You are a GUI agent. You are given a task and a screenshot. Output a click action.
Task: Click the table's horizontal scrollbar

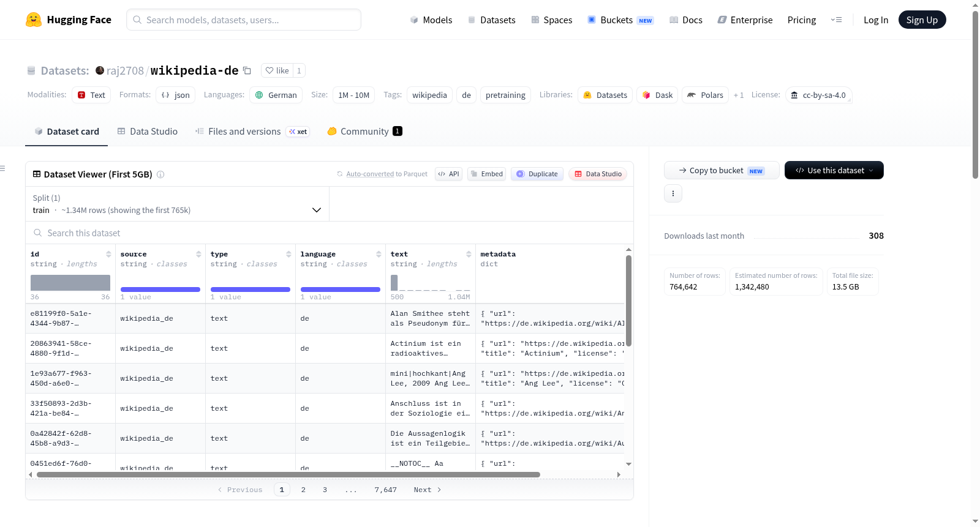288,474
